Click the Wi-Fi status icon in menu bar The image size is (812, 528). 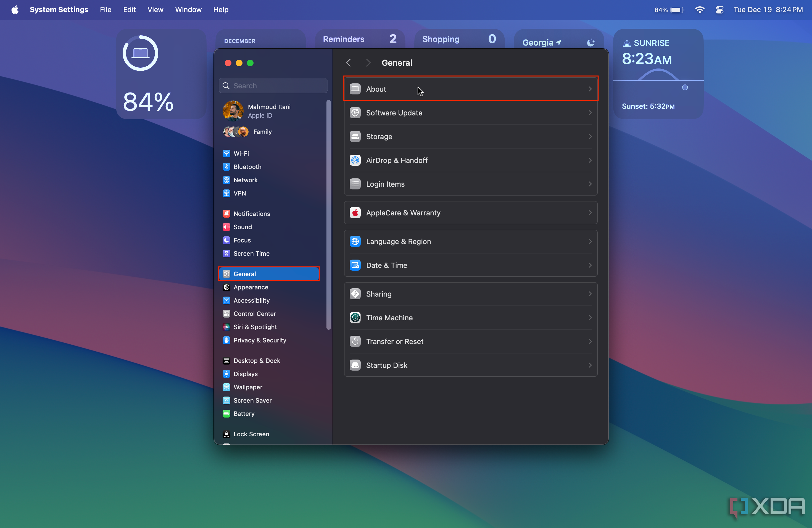point(699,10)
